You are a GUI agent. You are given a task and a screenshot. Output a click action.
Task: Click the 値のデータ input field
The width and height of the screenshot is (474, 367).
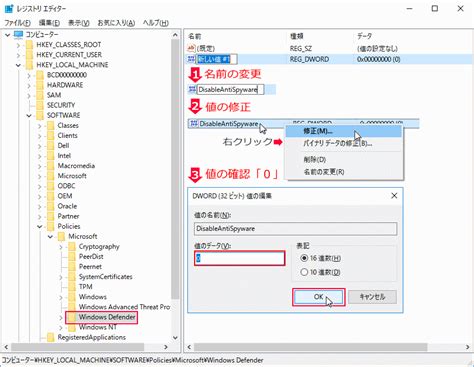pos(239,258)
